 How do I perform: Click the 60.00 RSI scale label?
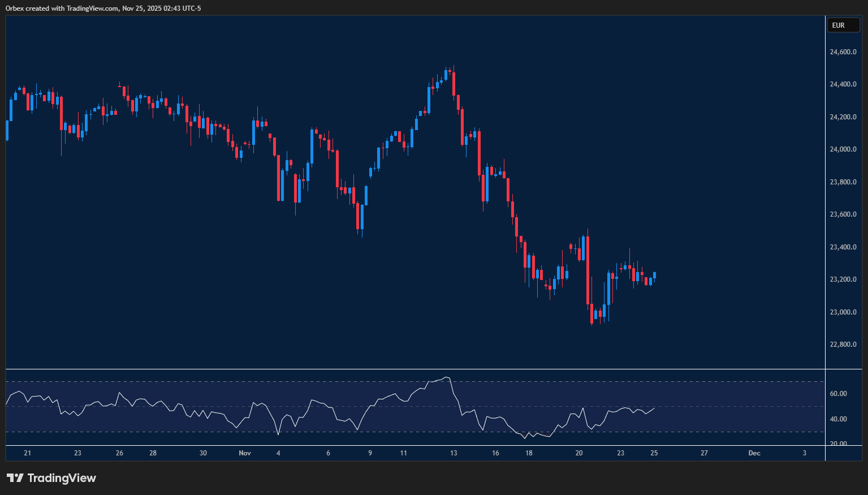point(838,394)
